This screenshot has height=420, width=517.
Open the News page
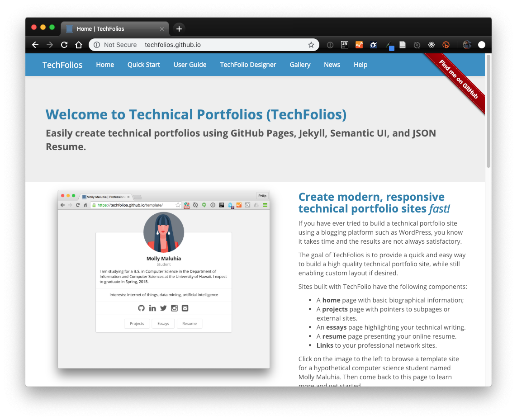tap(332, 65)
